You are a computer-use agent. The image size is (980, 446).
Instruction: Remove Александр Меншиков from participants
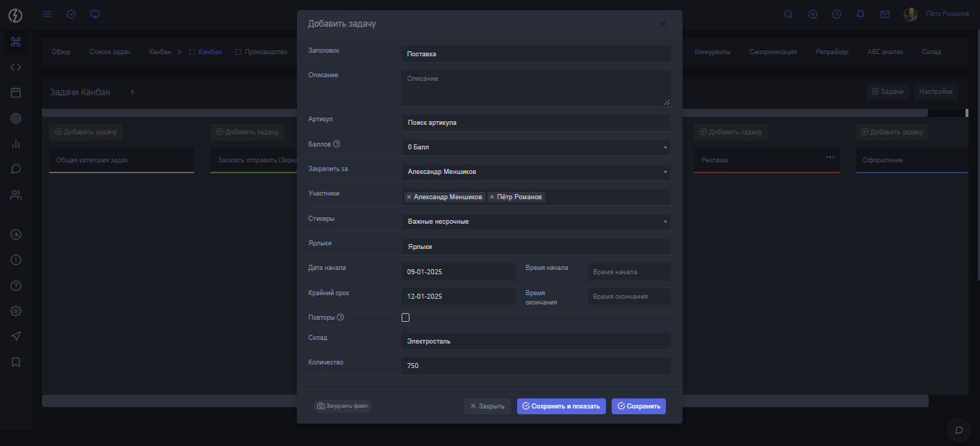pyautogui.click(x=409, y=197)
